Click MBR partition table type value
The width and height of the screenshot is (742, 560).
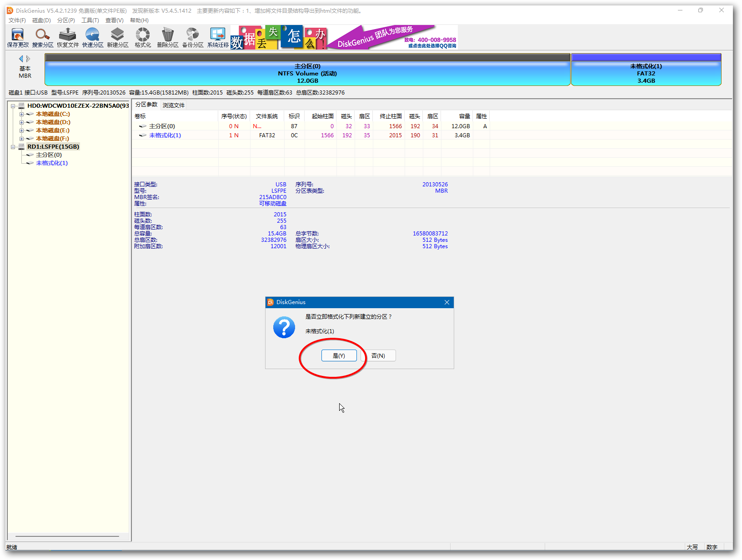[x=441, y=191]
